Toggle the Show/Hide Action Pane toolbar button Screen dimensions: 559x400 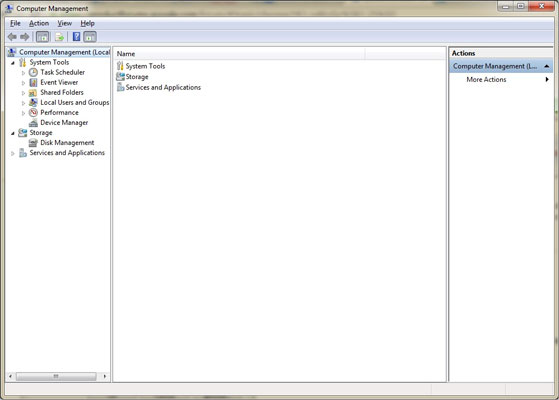click(90, 37)
